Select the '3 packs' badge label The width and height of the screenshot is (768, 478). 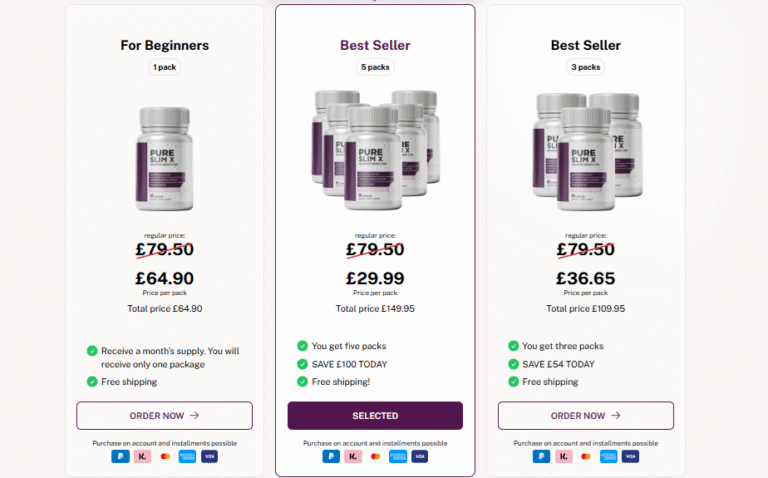(x=586, y=67)
